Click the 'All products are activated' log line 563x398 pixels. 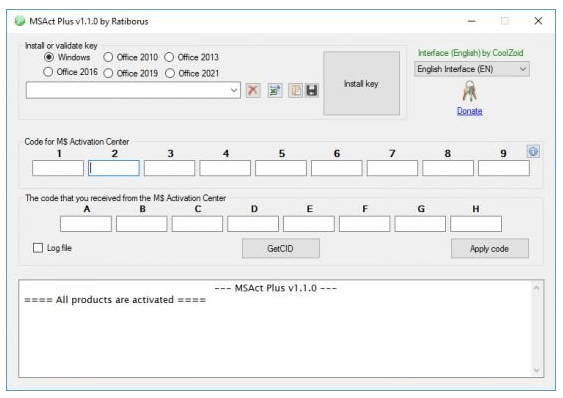click(x=115, y=300)
